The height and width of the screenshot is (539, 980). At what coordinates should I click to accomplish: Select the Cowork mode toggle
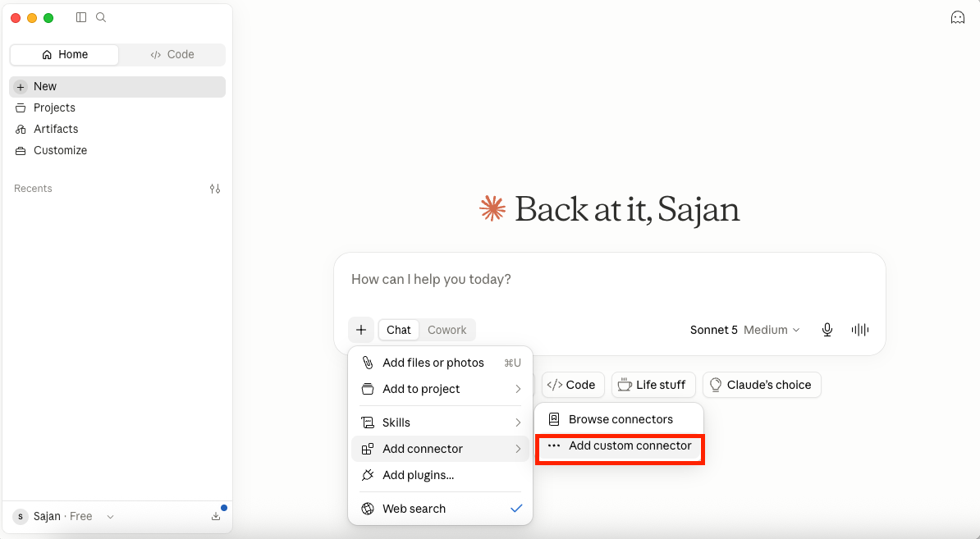(446, 330)
